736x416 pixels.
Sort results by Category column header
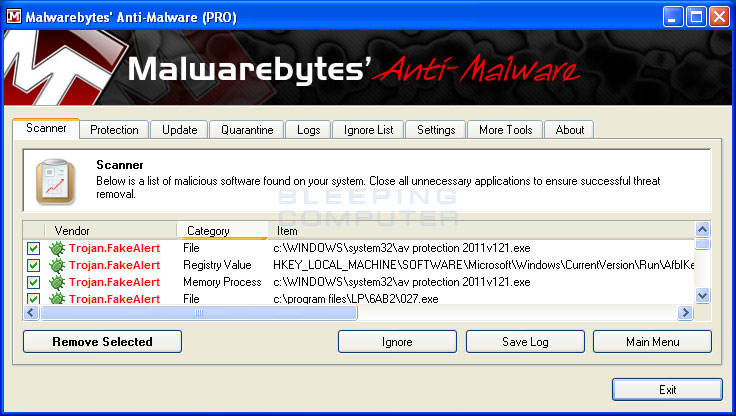(222, 231)
